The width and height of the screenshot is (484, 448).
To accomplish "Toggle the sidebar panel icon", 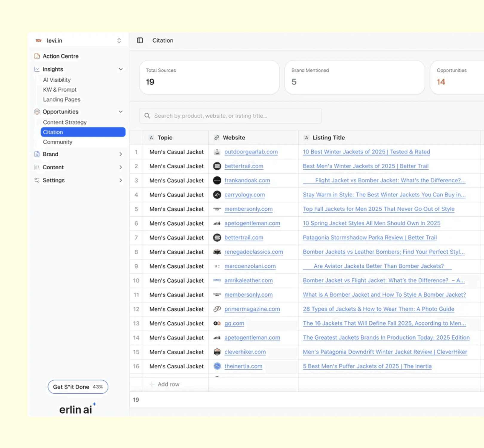I will tap(140, 40).
